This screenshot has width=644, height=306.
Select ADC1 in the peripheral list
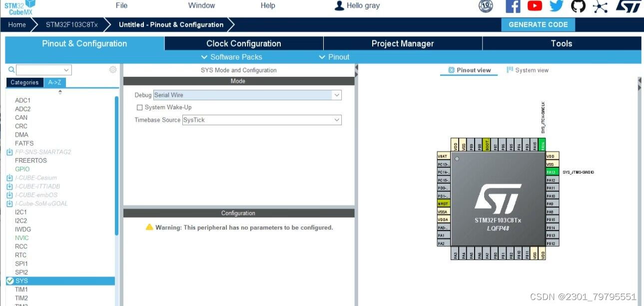tap(22, 100)
